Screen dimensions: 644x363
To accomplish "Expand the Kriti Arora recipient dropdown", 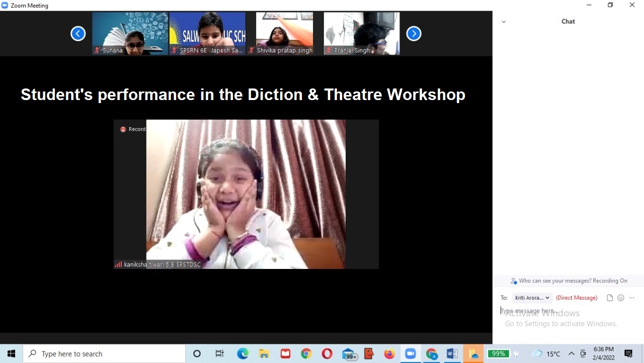I will point(532,298).
